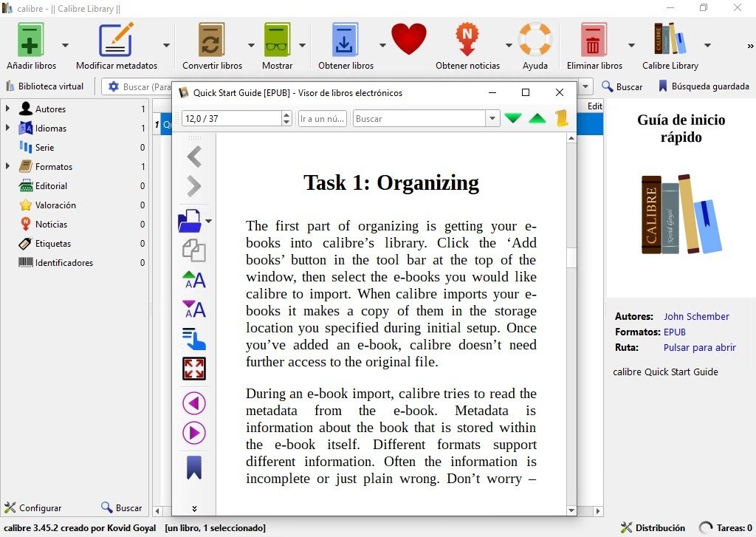Select the Identificadores category

[x=75, y=263]
